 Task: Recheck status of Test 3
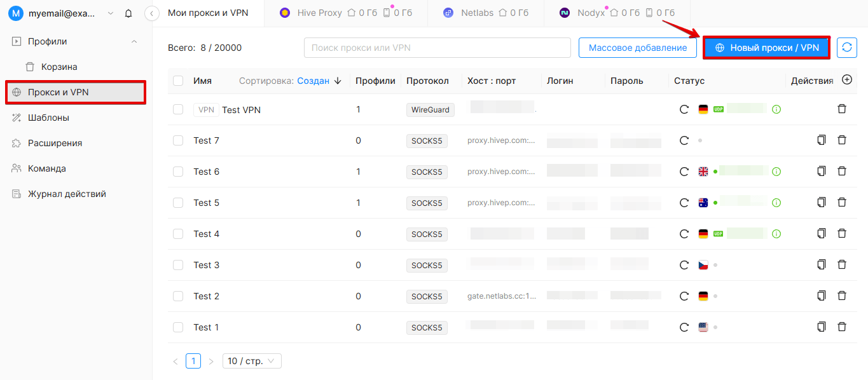[684, 265]
